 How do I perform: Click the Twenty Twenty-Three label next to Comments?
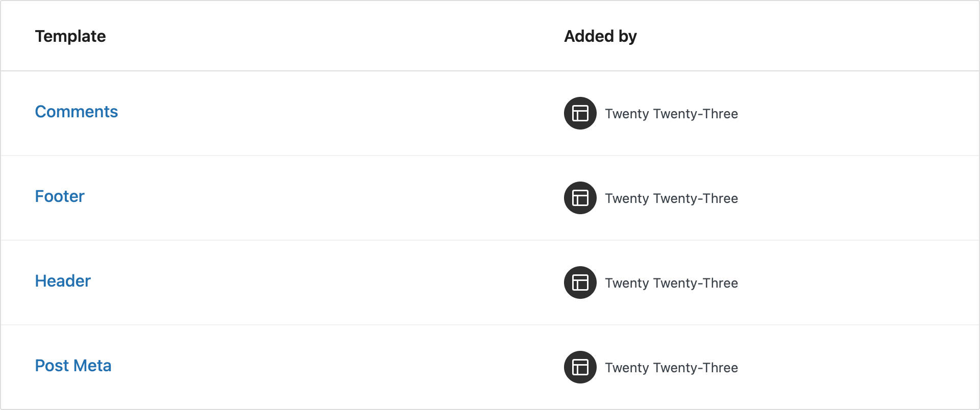click(671, 113)
